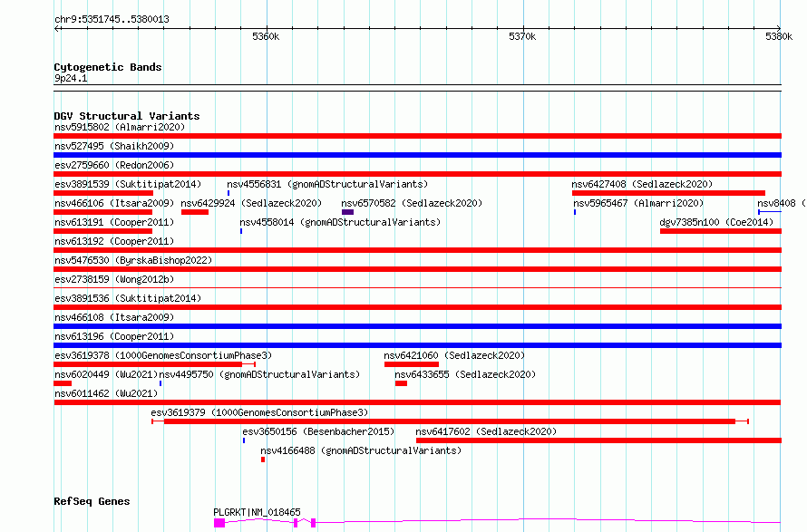The width and height of the screenshot is (807, 532).
Task: Select the nsv527495 (Shaikh2009) blue variant bar
Action: tap(417, 155)
